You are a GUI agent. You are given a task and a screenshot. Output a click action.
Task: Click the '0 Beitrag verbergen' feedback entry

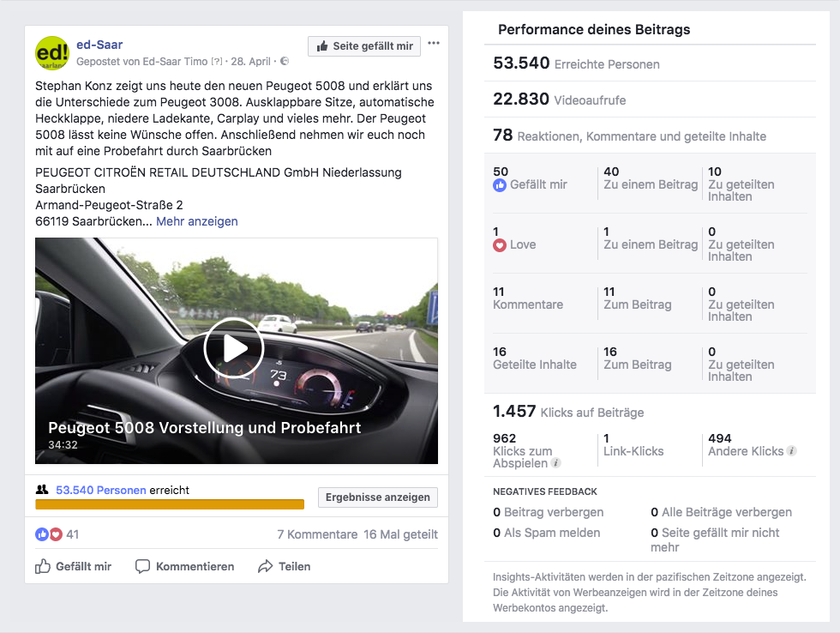pos(548,512)
